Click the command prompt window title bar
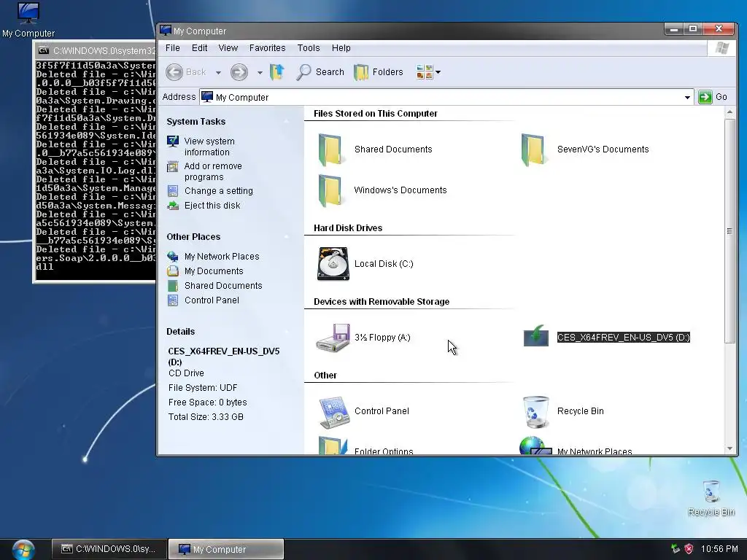 coord(95,50)
